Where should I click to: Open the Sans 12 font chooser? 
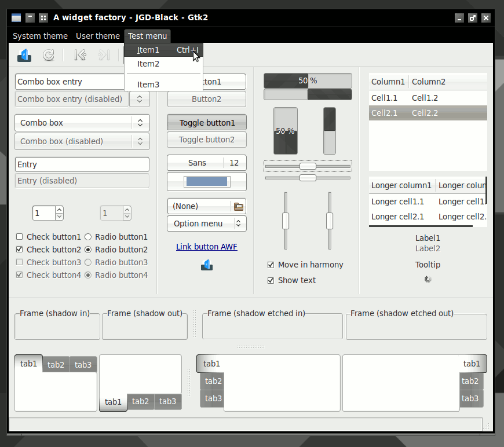click(x=207, y=163)
